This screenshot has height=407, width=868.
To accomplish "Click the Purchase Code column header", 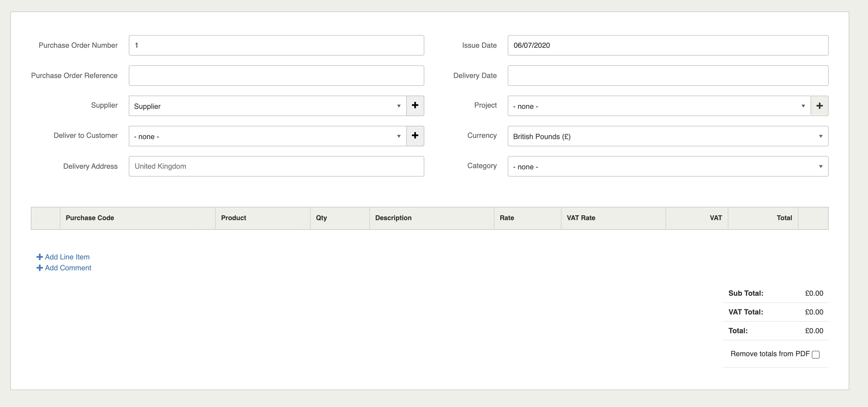I will pos(90,218).
